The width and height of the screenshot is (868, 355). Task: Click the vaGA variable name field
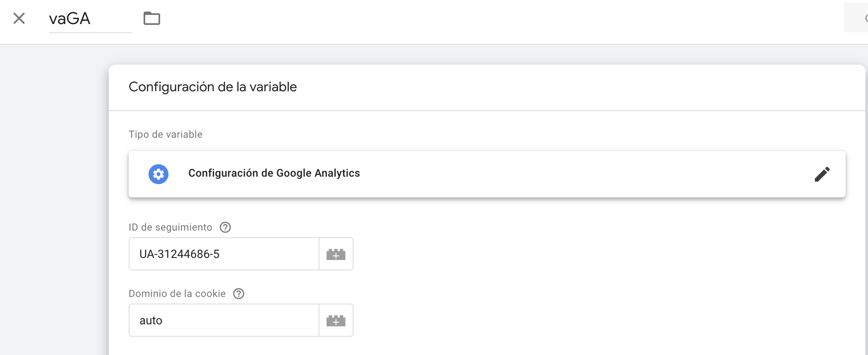coord(90,19)
